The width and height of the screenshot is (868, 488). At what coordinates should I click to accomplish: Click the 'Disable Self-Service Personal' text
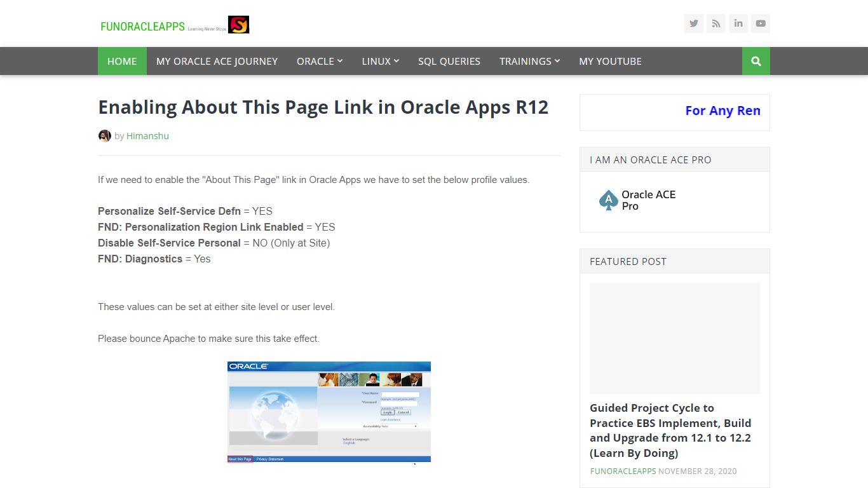[x=169, y=243]
